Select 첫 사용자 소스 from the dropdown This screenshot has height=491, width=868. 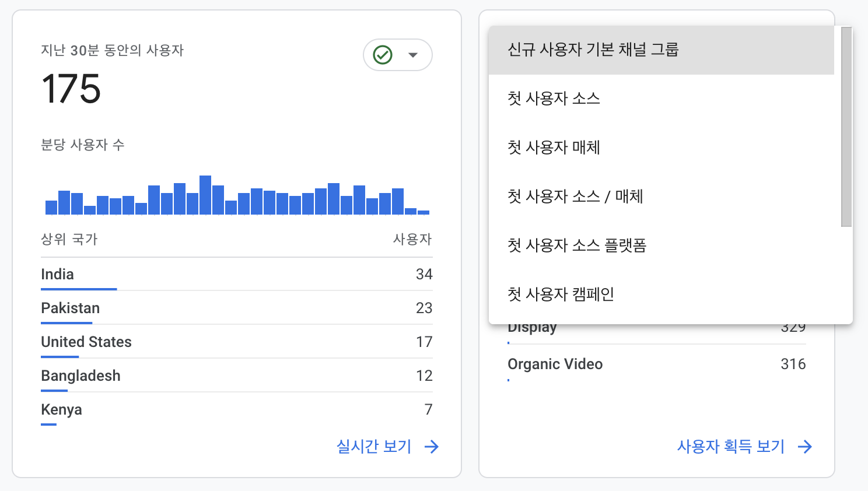point(553,99)
